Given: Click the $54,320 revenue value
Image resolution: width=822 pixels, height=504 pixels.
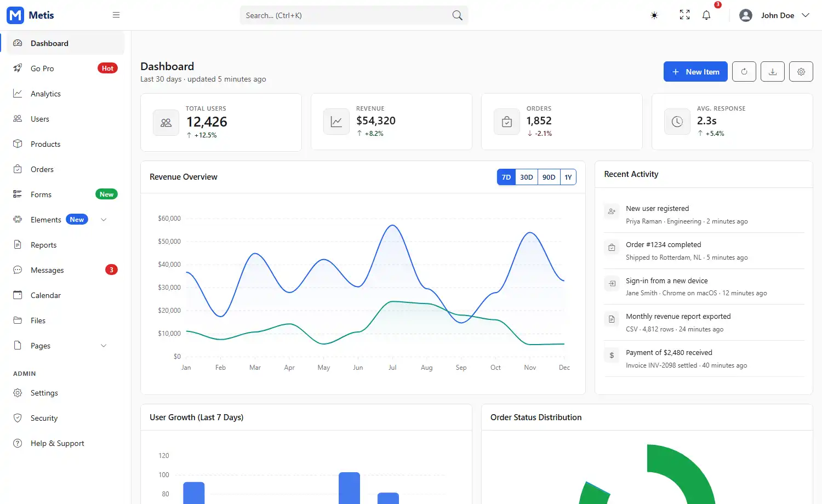Looking at the screenshot, I should (376, 121).
